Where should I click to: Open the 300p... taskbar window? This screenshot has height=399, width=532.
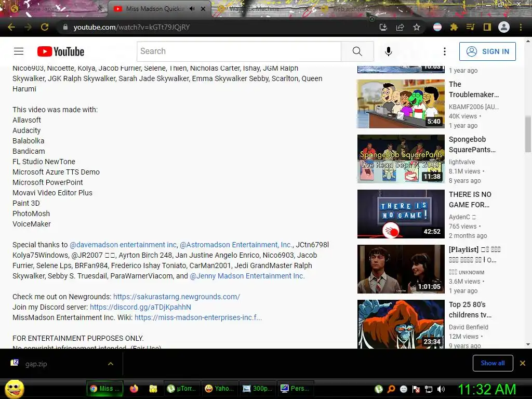click(258, 389)
